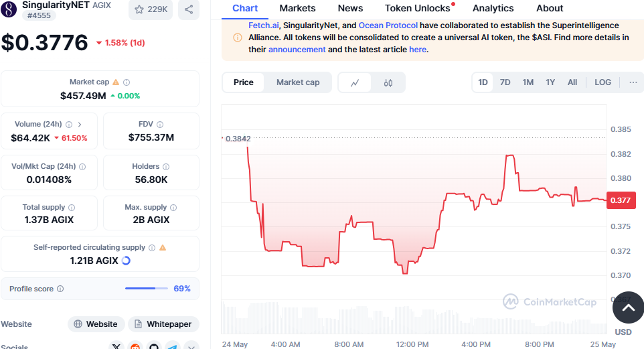Viewport: 644px width, 349px height.
Task: Click the circulating supply warning triangle
Action: 163,247
